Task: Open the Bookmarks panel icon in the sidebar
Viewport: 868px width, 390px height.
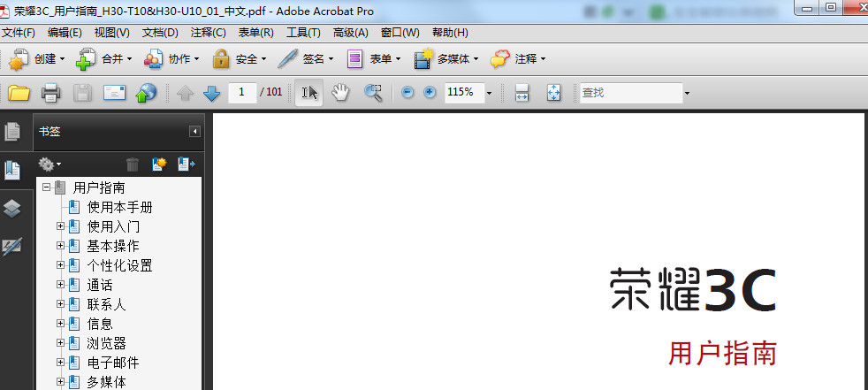Action: coord(12,170)
